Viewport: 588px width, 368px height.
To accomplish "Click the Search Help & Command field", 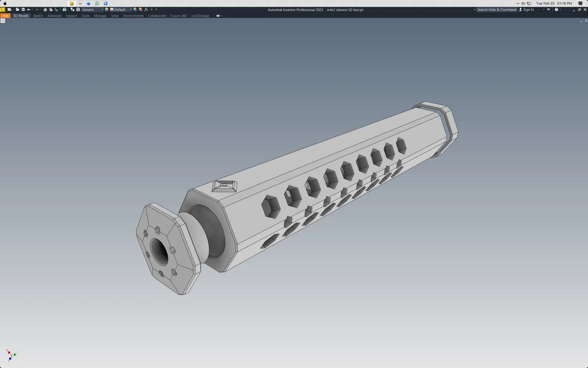I will click(x=497, y=10).
